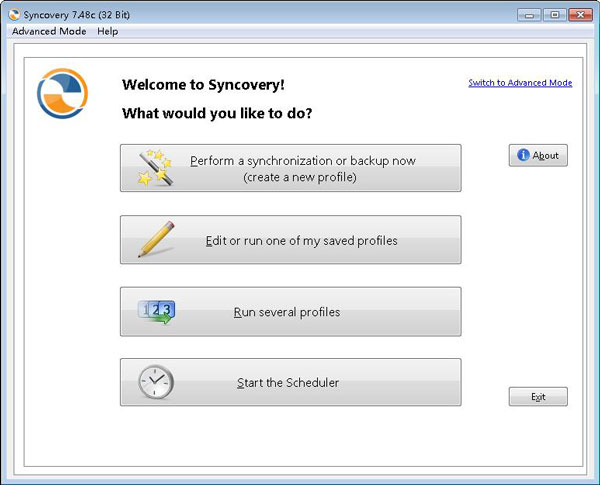Maximize the Syncovery window
Viewport: 600px width, 485px height.
[554, 14]
